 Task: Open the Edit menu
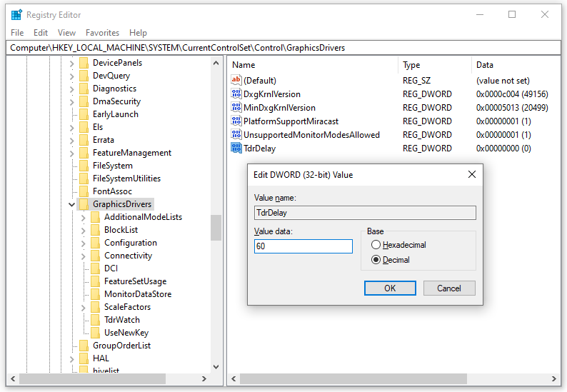coord(41,33)
